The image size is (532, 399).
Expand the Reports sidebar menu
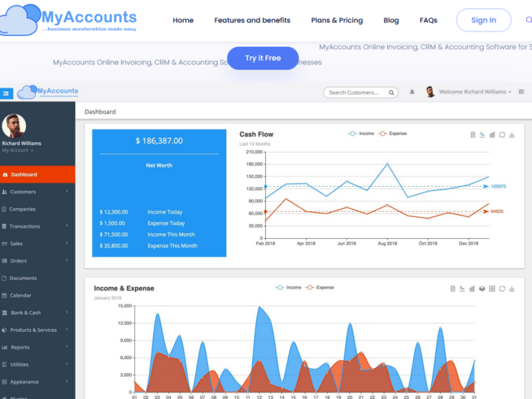(x=37, y=347)
